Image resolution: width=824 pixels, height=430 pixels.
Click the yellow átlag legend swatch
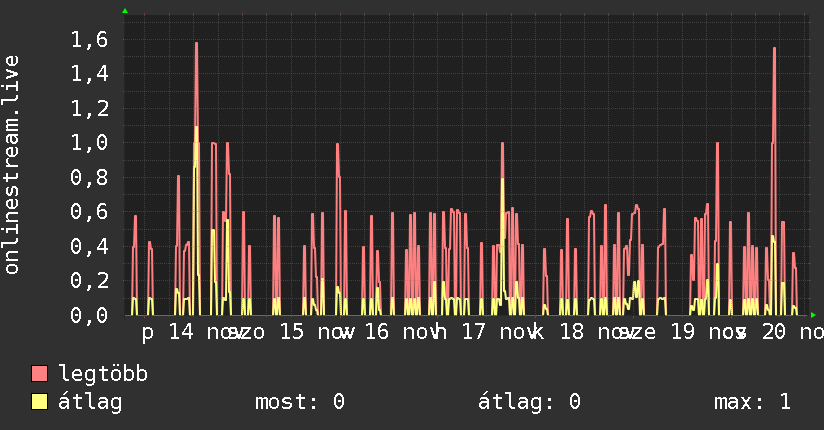39,402
